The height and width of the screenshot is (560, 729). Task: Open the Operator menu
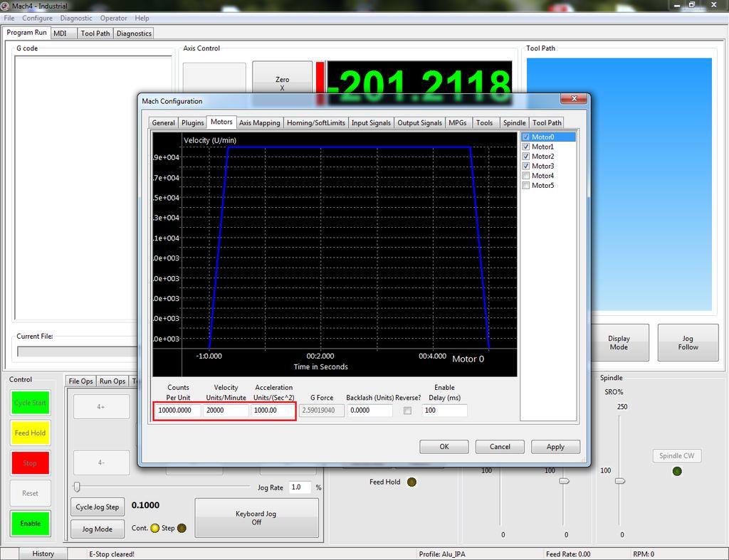113,18
